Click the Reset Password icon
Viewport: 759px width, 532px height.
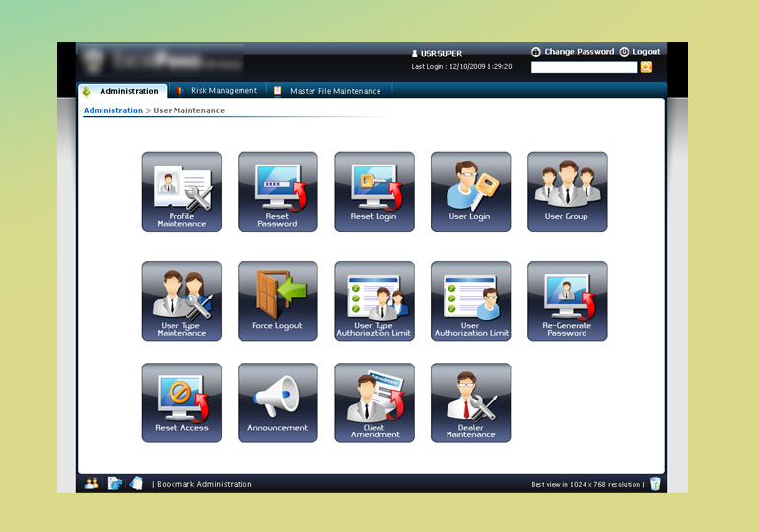coord(278,191)
